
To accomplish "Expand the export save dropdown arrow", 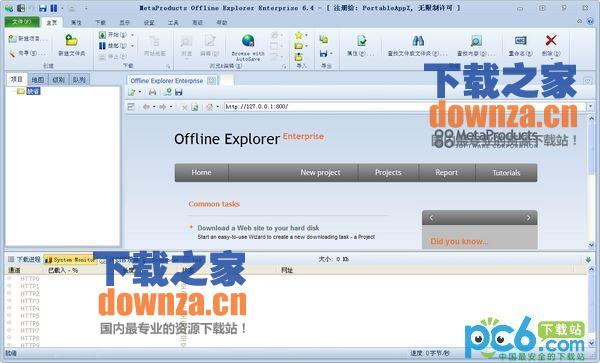I will point(331,54).
